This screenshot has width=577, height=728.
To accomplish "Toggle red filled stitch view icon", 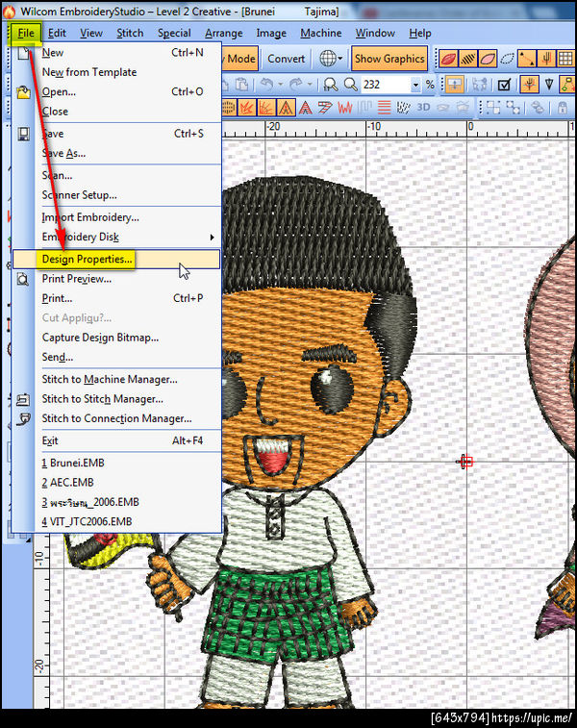I will (x=448, y=59).
